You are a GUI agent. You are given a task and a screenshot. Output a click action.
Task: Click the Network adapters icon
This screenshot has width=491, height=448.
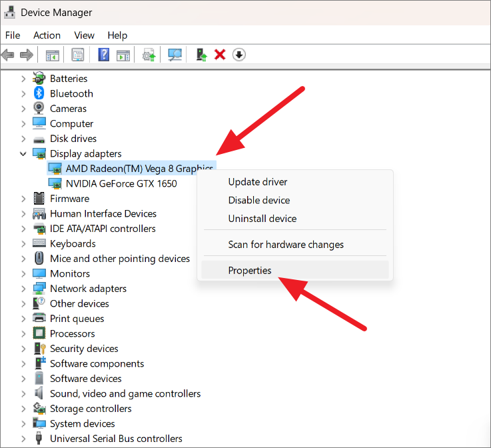39,288
